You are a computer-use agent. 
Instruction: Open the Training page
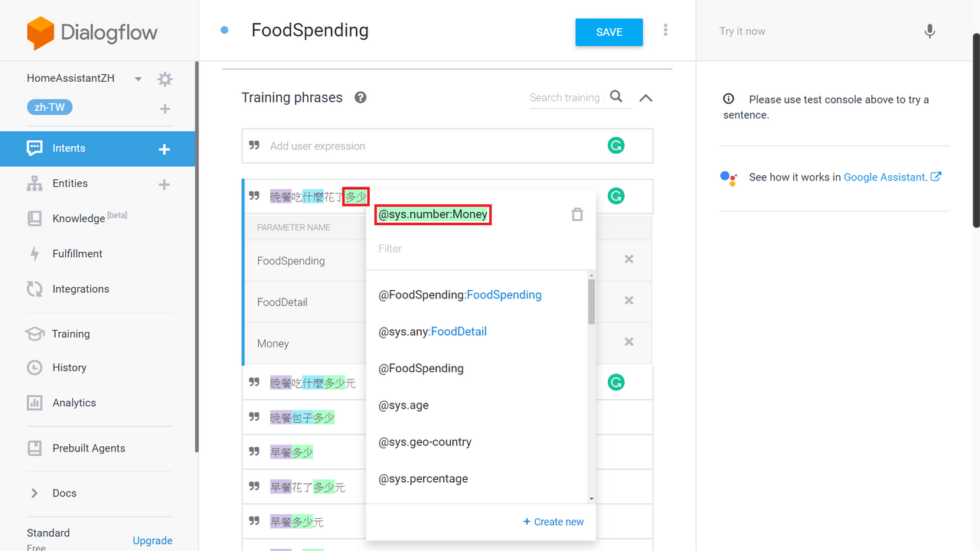click(70, 334)
